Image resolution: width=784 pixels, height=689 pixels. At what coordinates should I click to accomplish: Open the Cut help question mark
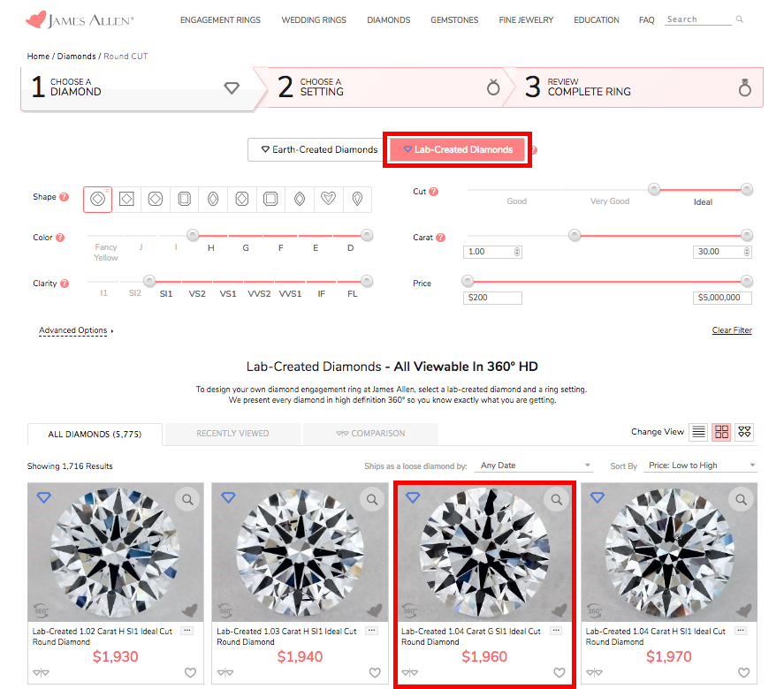[433, 192]
